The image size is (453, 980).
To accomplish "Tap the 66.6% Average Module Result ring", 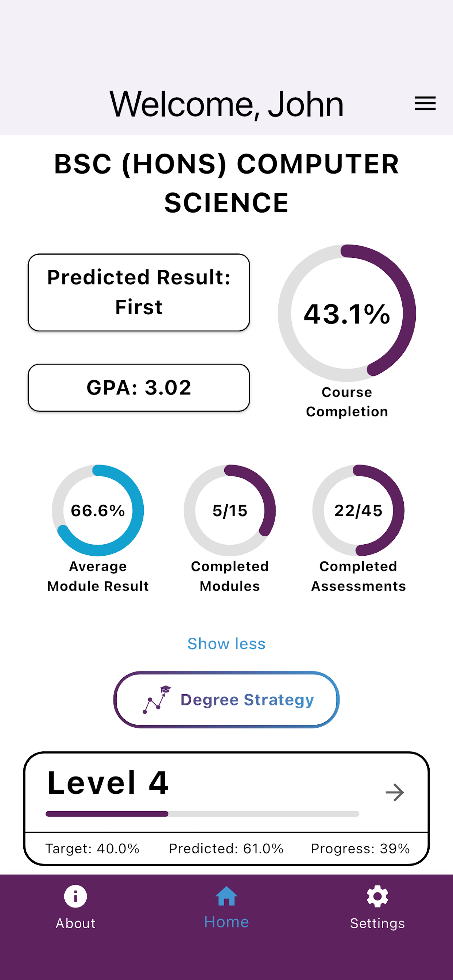I will click(x=98, y=510).
